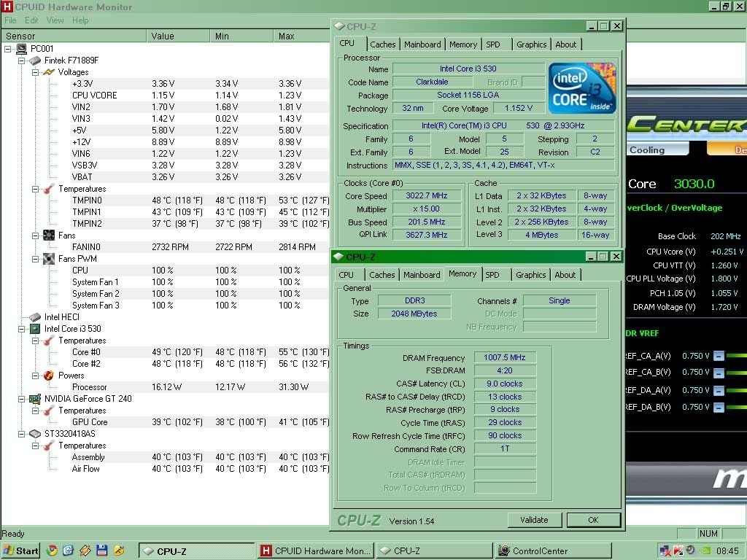Select the CPU VCORE row
The width and height of the screenshot is (747, 560).
200,96
